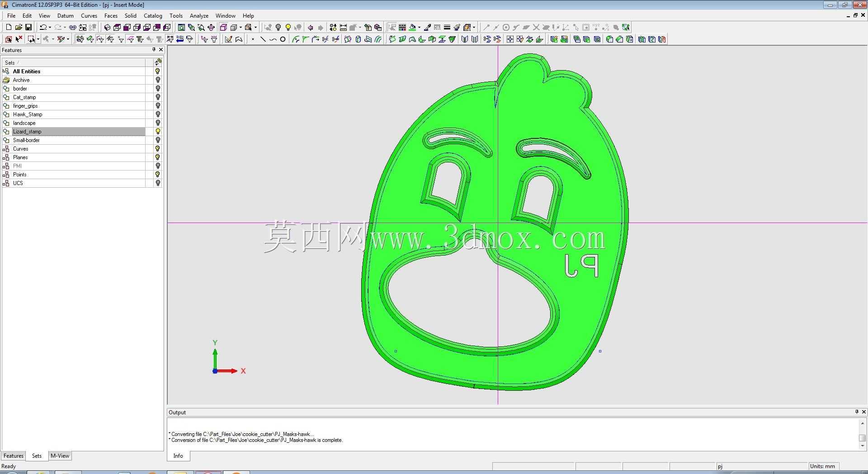Click the sets refresh icon in column header
The image size is (868, 474).
pyautogui.click(x=158, y=62)
